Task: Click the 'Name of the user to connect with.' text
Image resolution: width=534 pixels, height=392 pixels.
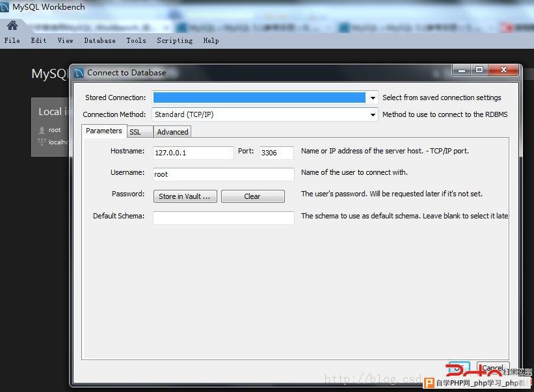Action: pyautogui.click(x=354, y=172)
